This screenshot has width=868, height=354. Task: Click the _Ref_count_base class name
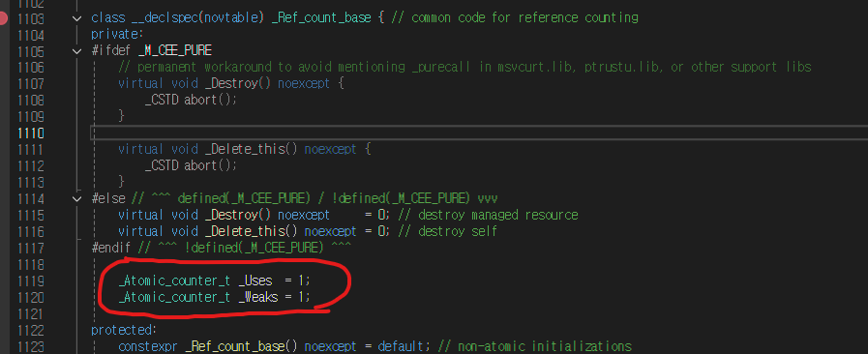[x=321, y=18]
